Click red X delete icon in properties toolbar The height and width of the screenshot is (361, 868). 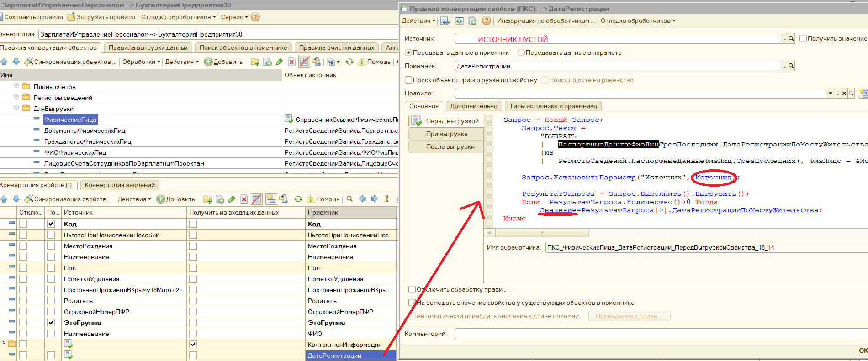point(244,199)
